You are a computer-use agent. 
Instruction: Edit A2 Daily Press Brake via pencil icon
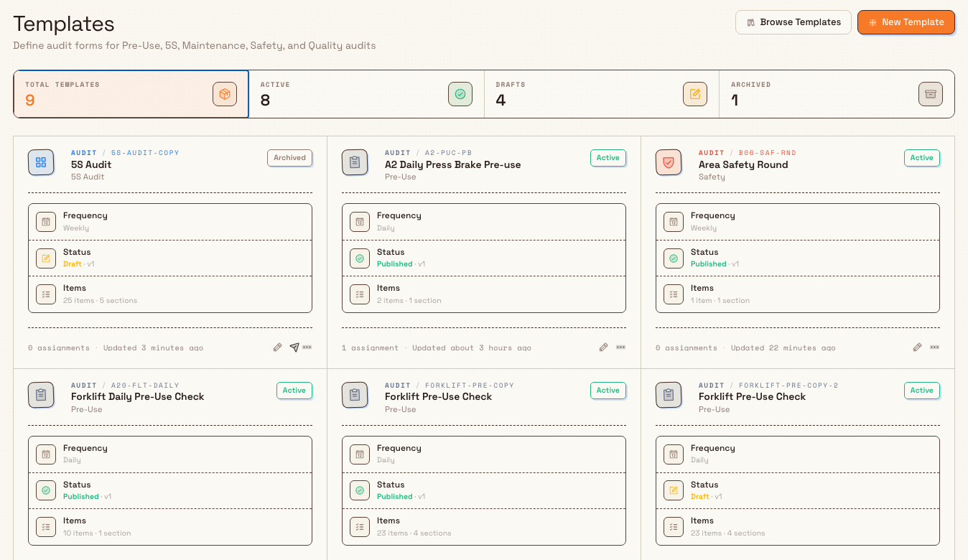[604, 347]
